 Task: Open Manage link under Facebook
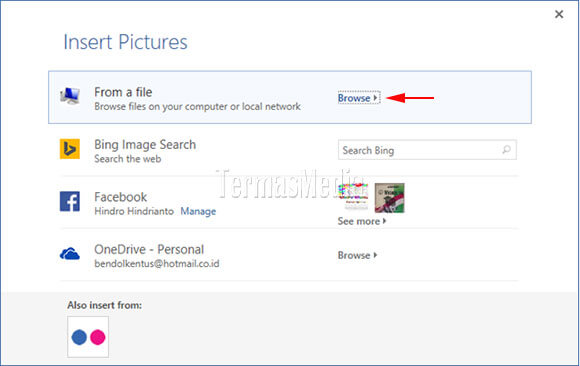click(198, 211)
